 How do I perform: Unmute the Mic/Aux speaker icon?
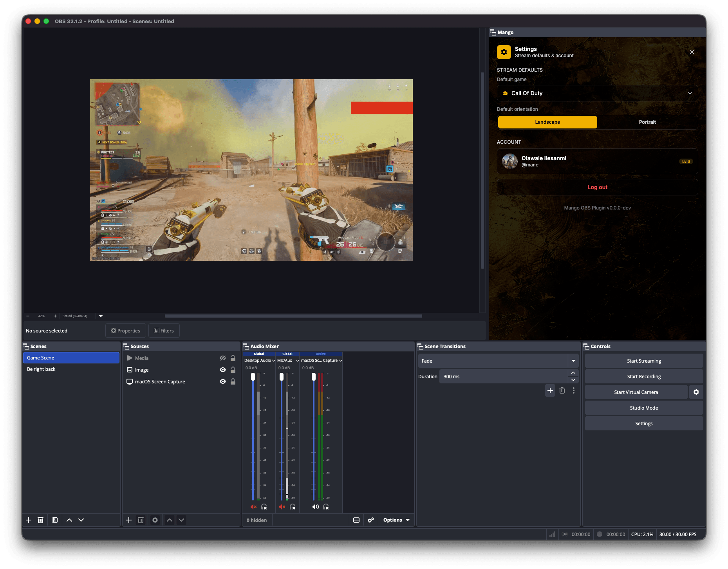pyautogui.click(x=282, y=507)
